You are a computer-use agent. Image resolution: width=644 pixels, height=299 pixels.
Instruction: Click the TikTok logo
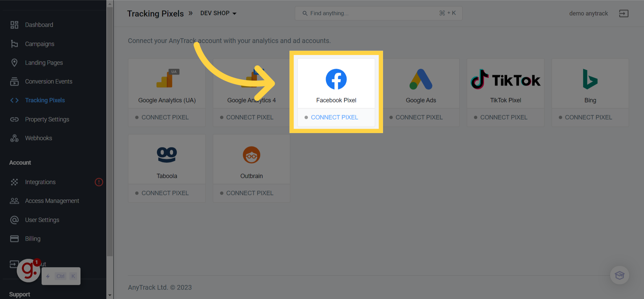pyautogui.click(x=505, y=79)
